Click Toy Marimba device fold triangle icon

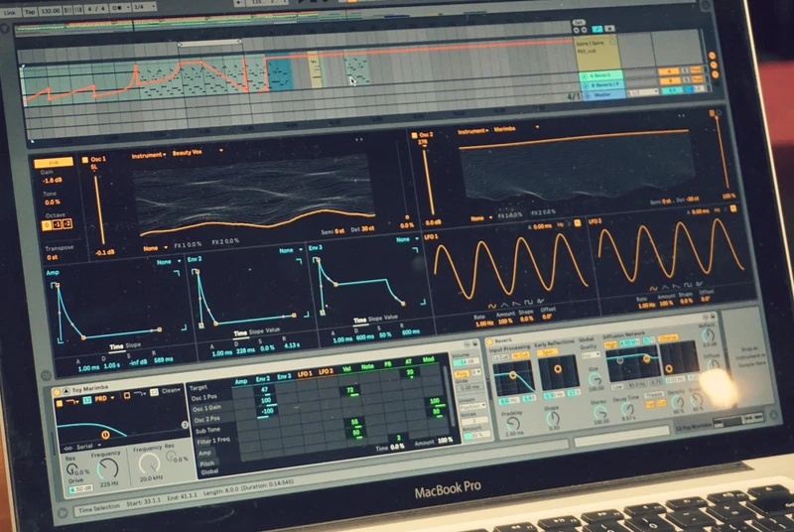[x=66, y=391]
